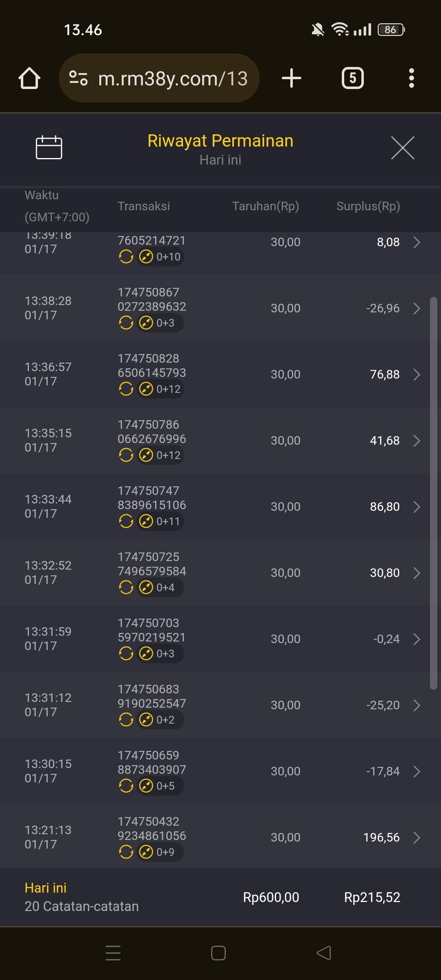Tap refresh circle icon on 13:31:59 row
This screenshot has height=980, width=441.
pyautogui.click(x=126, y=653)
